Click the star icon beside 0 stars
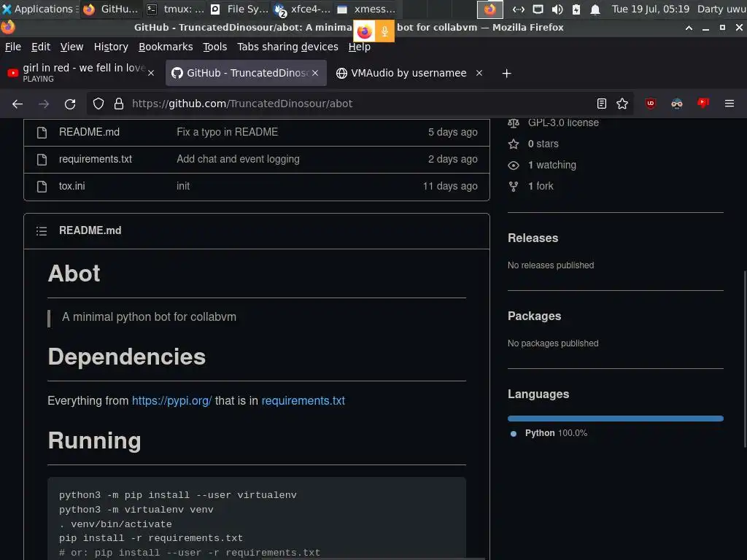The image size is (747, 560). (513, 144)
